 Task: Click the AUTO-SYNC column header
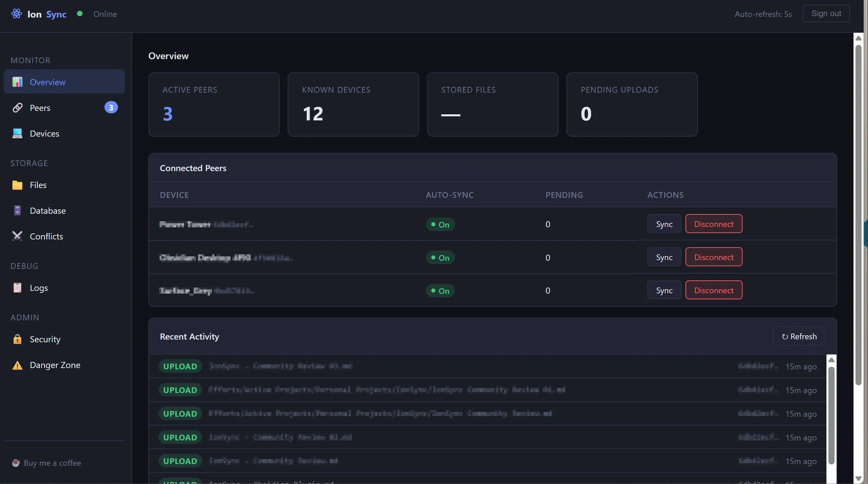[x=450, y=195]
